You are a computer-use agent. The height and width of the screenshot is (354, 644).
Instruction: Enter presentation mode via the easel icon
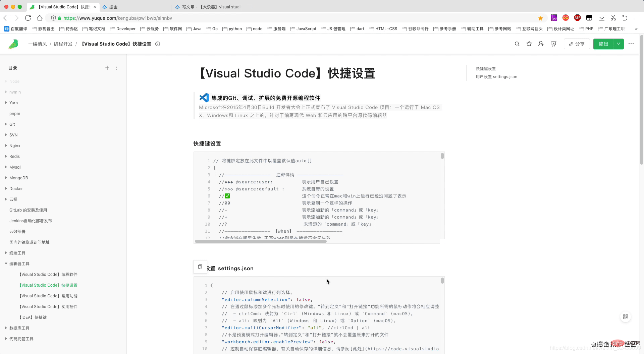click(553, 44)
